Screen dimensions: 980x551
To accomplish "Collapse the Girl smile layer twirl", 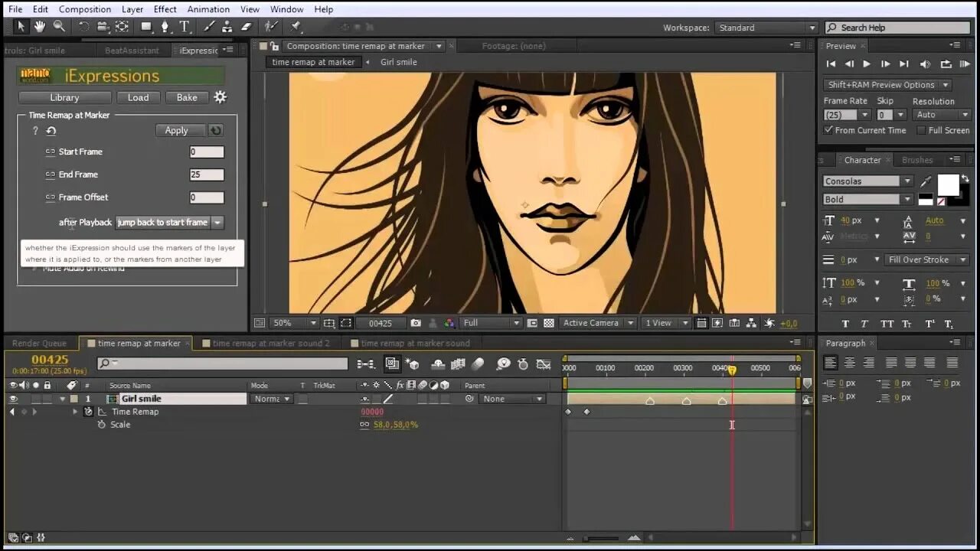I will coord(63,399).
